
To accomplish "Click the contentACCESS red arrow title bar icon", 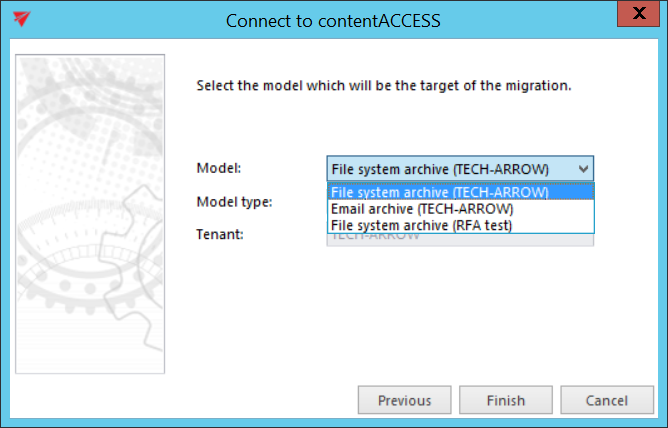I will click(21, 19).
